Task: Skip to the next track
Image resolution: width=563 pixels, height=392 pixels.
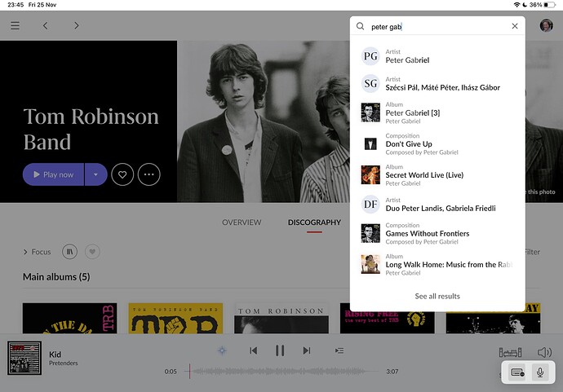Action: coord(307,350)
